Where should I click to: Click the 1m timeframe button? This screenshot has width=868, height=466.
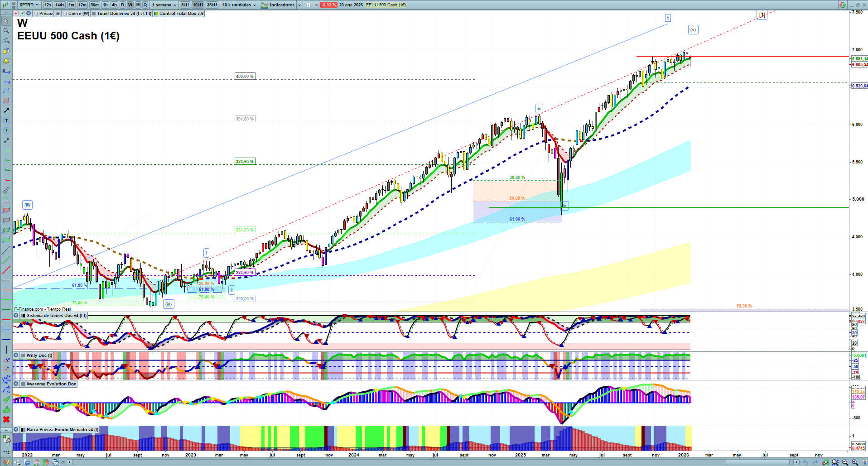(x=72, y=5)
